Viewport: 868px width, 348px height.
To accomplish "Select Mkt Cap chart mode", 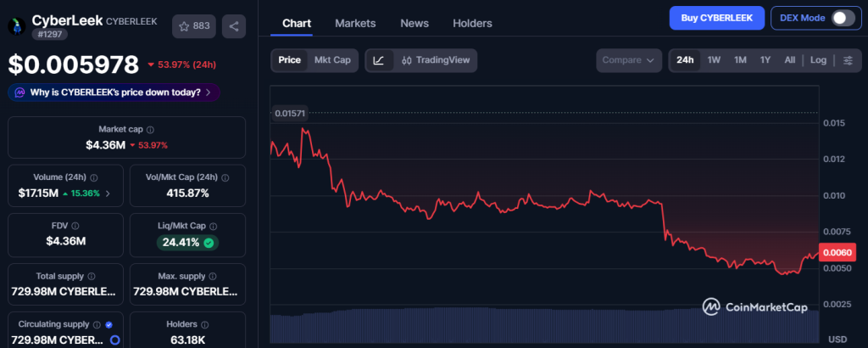I will tap(332, 60).
